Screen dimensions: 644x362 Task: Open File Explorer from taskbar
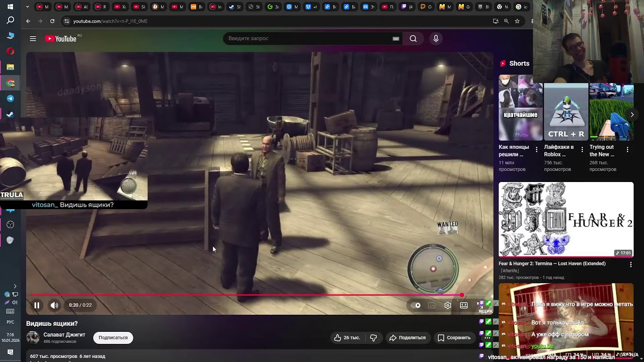10,67
